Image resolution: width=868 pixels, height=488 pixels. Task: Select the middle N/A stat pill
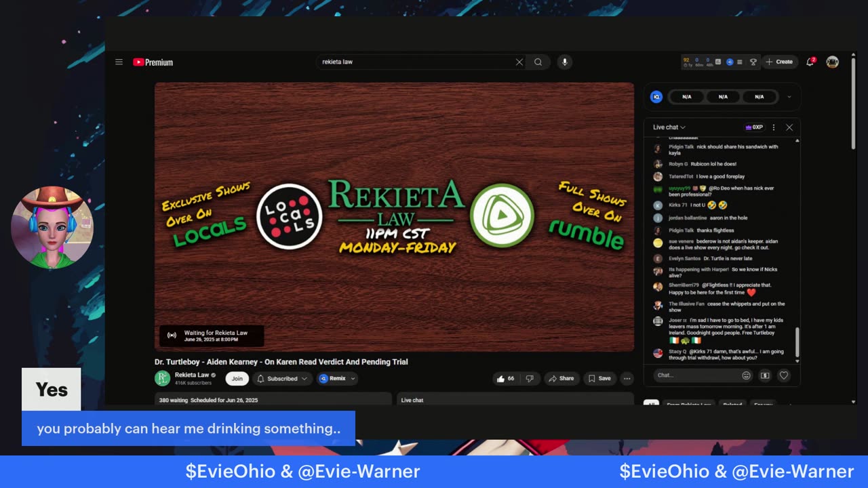point(723,97)
